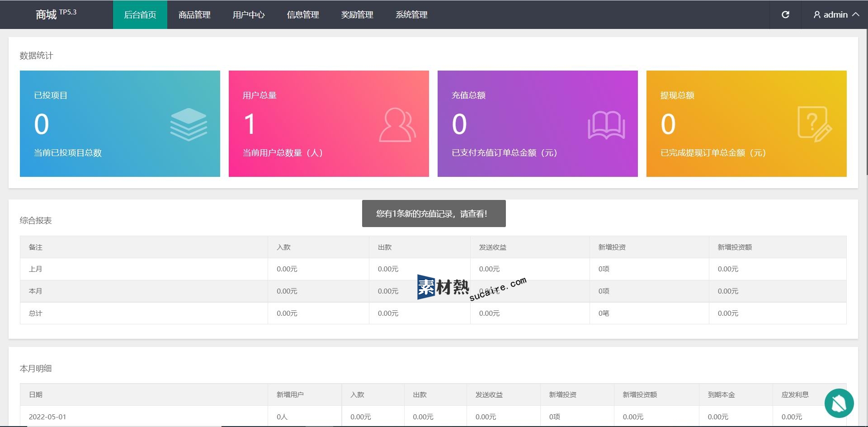Expand the 奖励管理 navigation menu
Viewport: 868px width, 427px height.
click(357, 15)
